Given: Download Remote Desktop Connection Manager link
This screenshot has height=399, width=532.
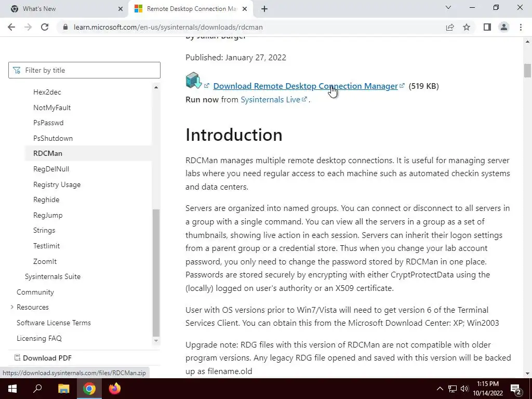Looking at the screenshot, I should (x=305, y=86).
